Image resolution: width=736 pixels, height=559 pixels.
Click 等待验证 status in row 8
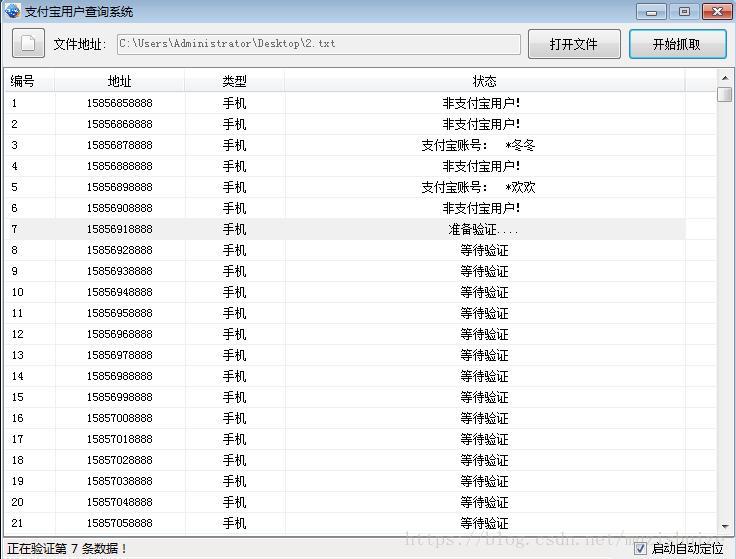(484, 250)
